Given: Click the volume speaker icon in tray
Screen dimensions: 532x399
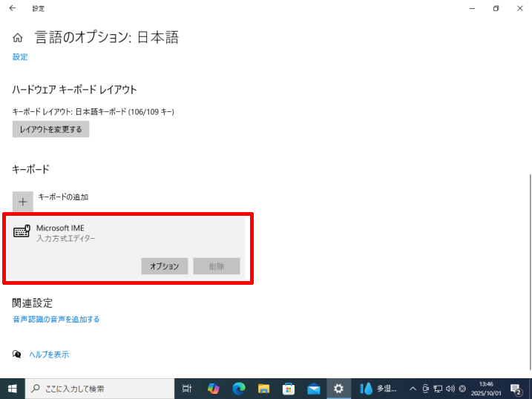Looking at the screenshot, I should 450,389.
